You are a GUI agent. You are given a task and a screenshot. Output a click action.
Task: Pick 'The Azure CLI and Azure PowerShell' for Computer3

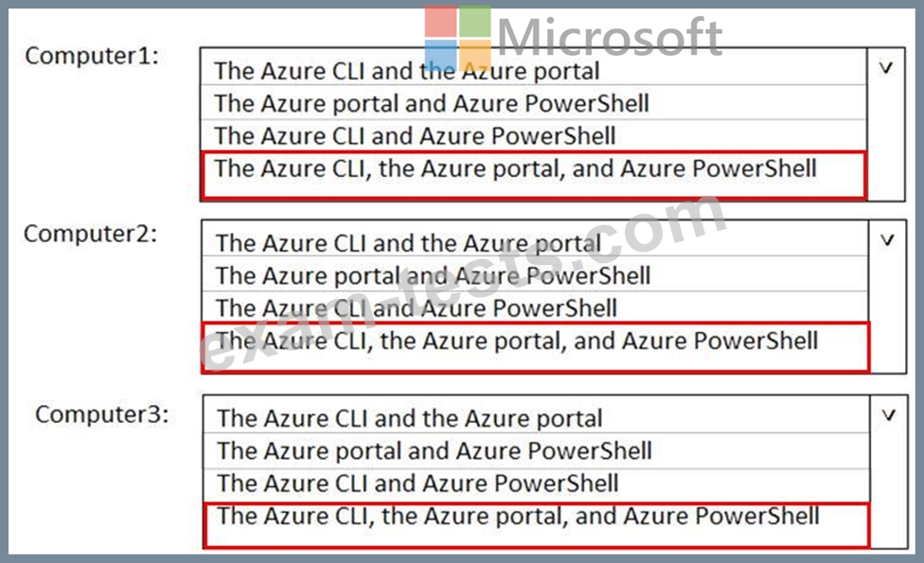click(x=417, y=483)
